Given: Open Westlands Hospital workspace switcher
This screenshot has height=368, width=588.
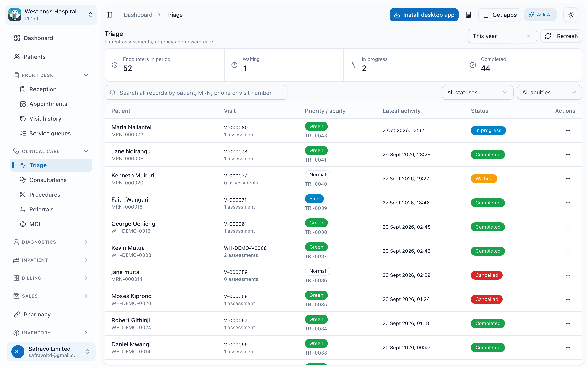Looking at the screenshot, I should pos(51,15).
